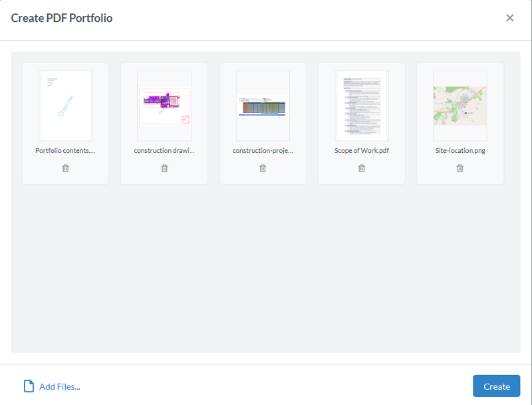Select the Portfolio contents thumbnail
The width and height of the screenshot is (532, 405).
coord(65,105)
